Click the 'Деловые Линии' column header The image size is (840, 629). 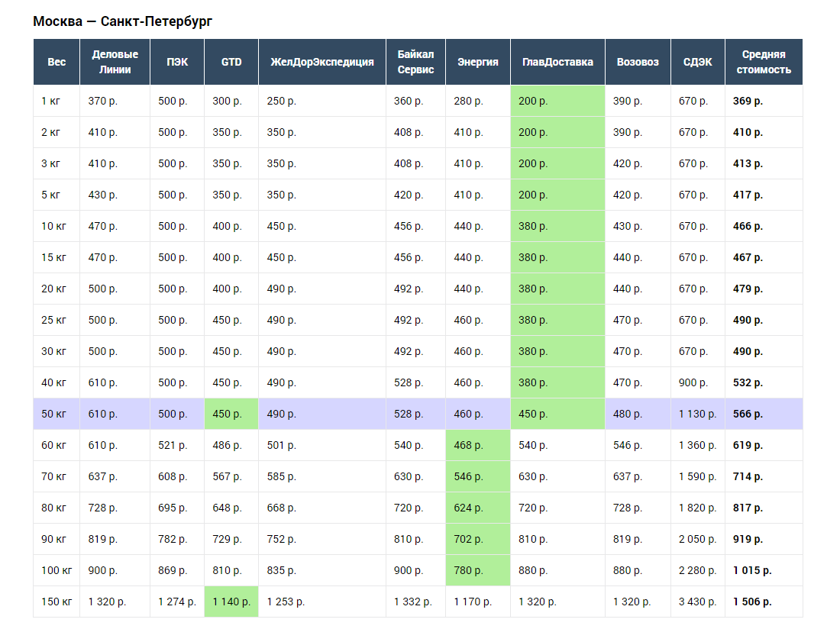point(115,62)
